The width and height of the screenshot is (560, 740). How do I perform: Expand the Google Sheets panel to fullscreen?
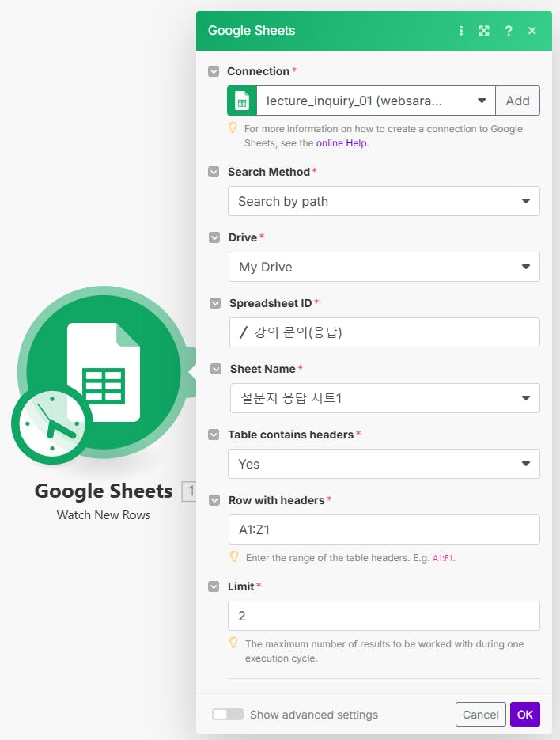click(x=483, y=31)
